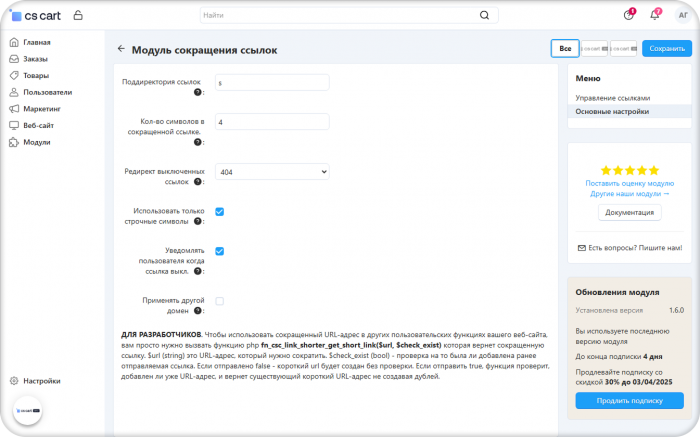Select Основные настройки in the menu
The image size is (700, 437).
click(x=629, y=111)
